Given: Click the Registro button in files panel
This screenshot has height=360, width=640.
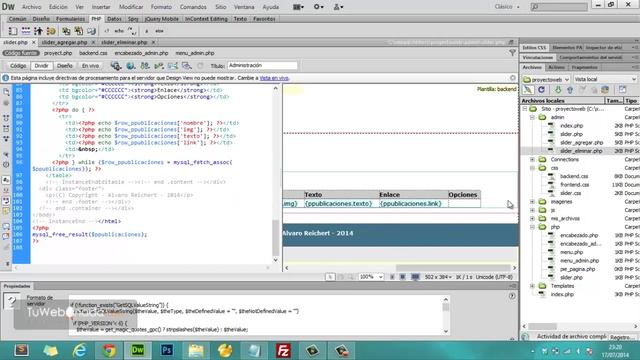Looking at the screenshot, I should [x=622, y=337].
